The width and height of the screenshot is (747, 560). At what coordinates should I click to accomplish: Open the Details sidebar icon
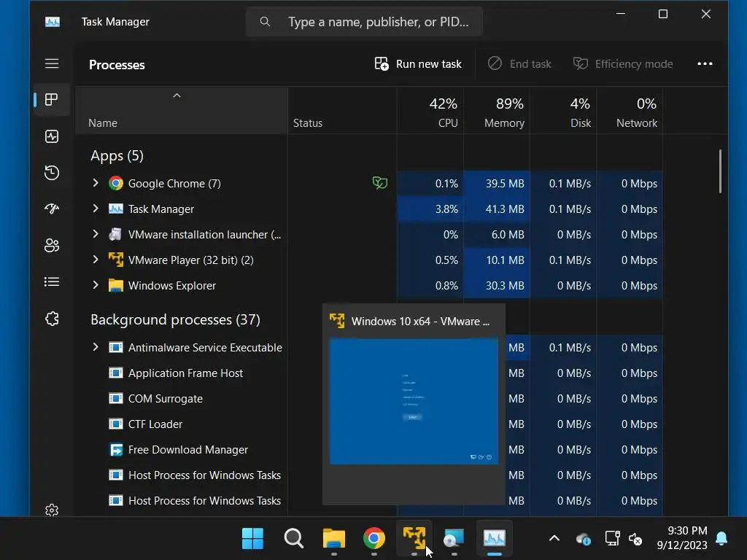point(52,282)
